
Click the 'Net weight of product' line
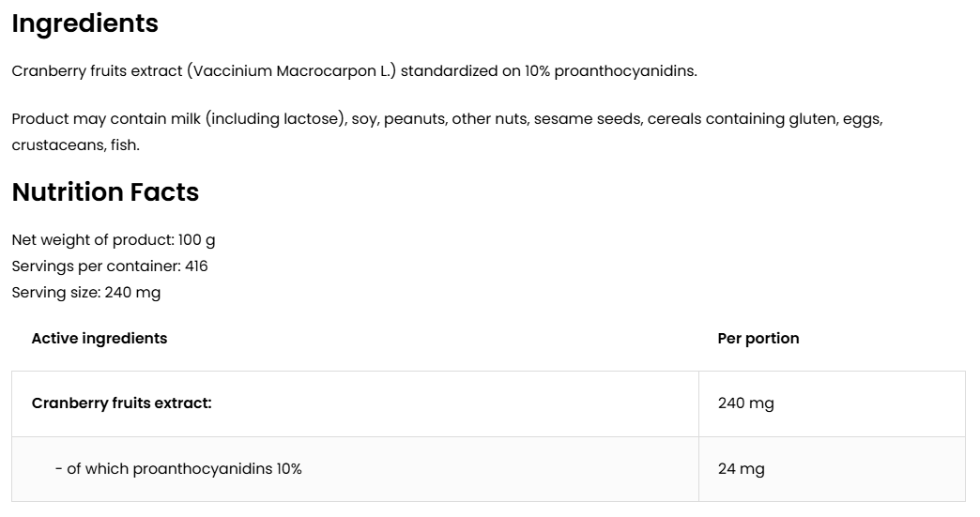[113, 240]
